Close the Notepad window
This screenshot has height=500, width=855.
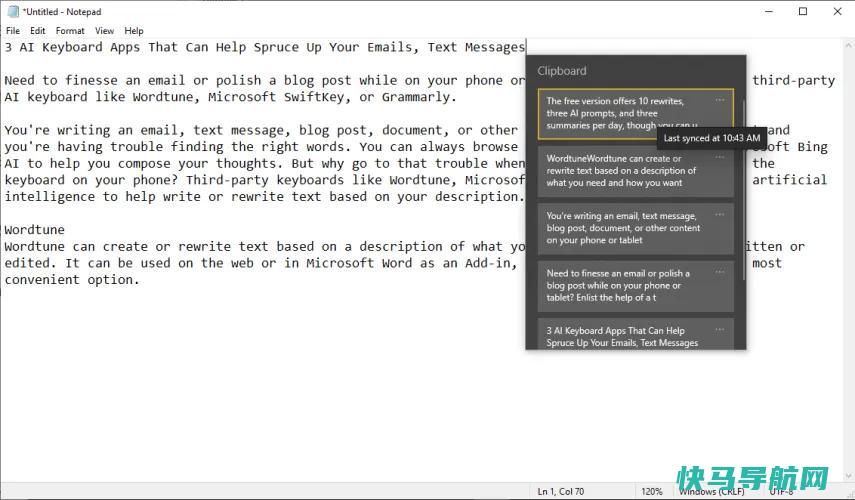(x=838, y=11)
